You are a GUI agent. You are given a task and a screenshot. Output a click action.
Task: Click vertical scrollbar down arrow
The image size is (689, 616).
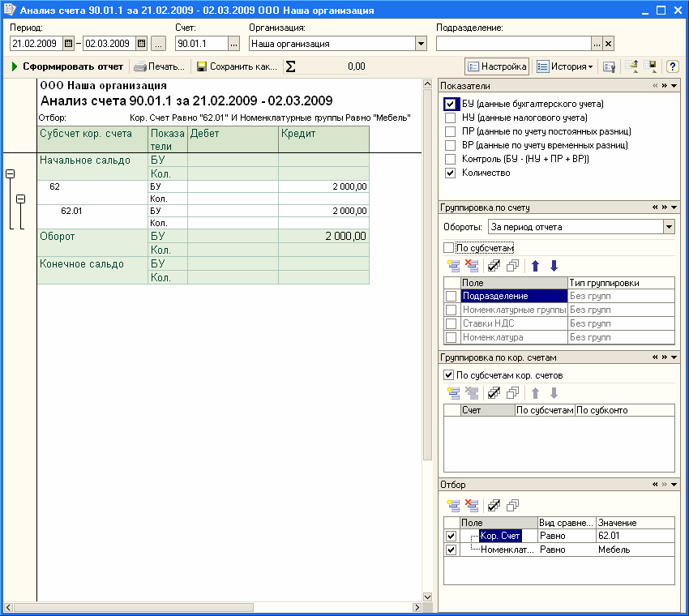pos(427,597)
